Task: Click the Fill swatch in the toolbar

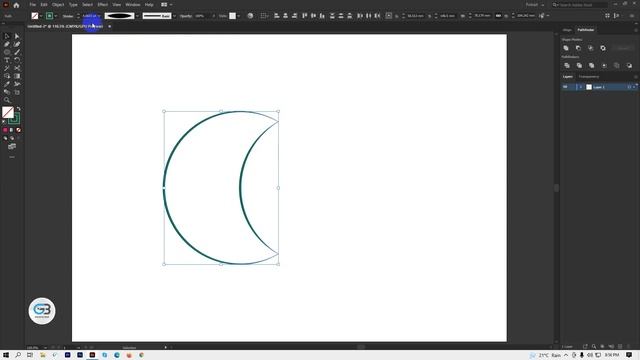Action: click(x=8, y=112)
